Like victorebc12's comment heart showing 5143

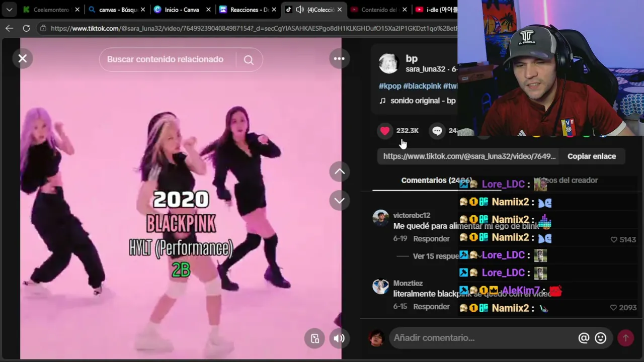614,240
